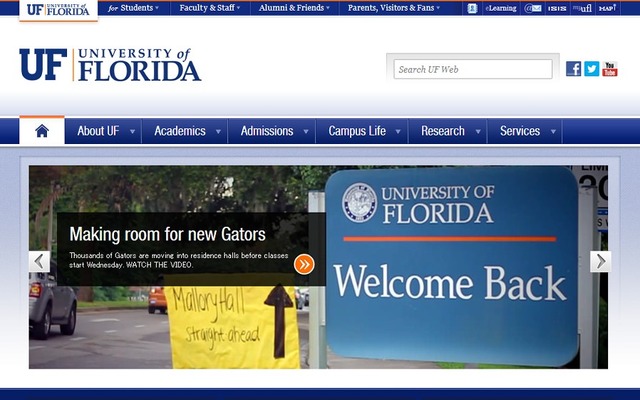Open the campus Map quick link

coord(607,8)
